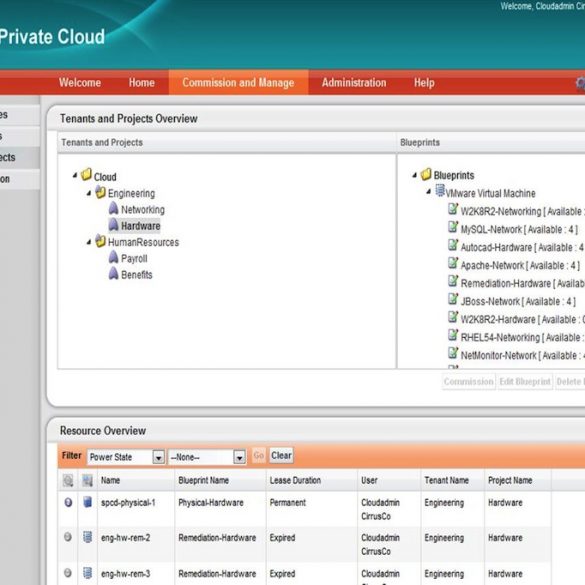Image resolution: width=585 pixels, height=585 pixels.
Task: Click the Physical-Hardware blueprint name cell
Action: pyautogui.click(x=211, y=503)
